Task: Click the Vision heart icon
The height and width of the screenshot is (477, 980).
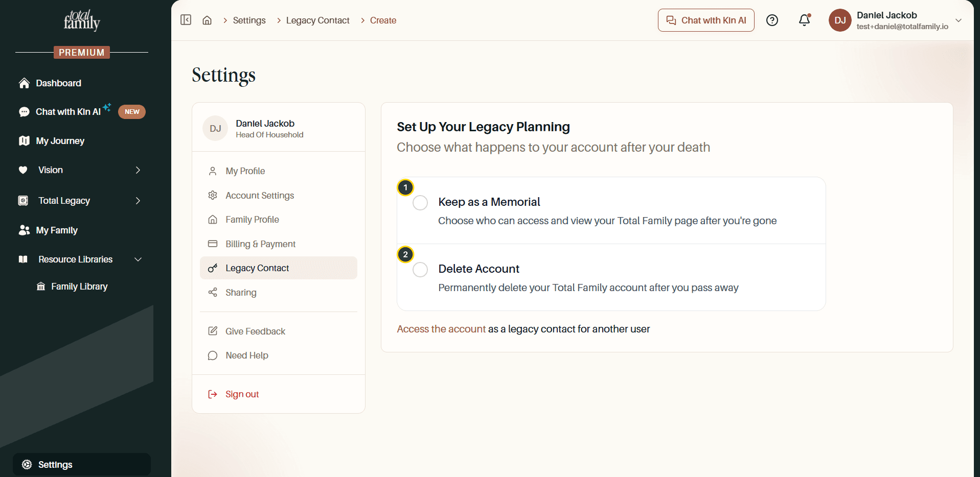Action: [x=23, y=170]
